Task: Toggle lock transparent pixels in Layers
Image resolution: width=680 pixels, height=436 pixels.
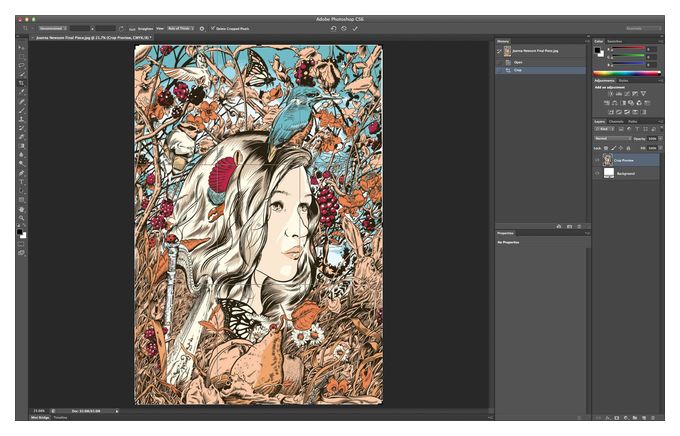Action: pyautogui.click(x=606, y=148)
